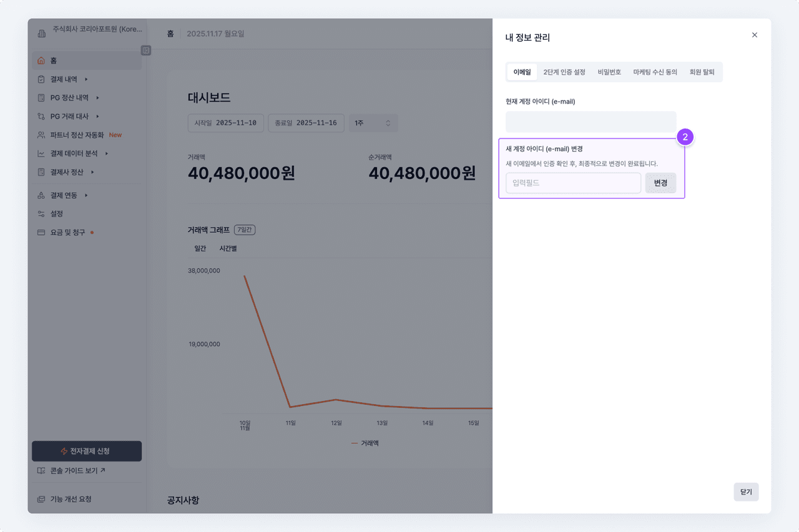Open the 마케팅 수신 동의 tab
This screenshot has width=799, height=532.
click(x=655, y=72)
